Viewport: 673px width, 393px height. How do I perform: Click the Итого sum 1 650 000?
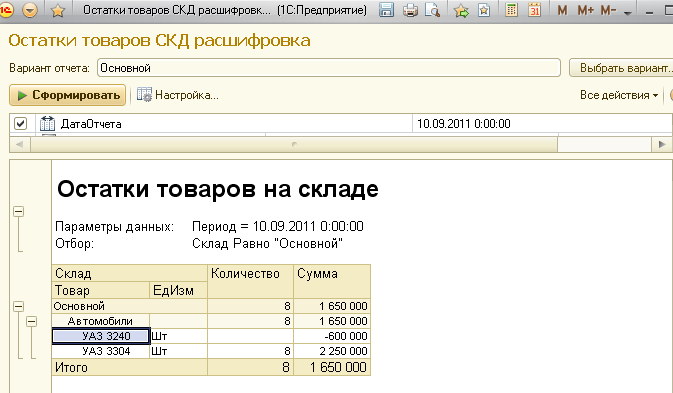click(332, 367)
